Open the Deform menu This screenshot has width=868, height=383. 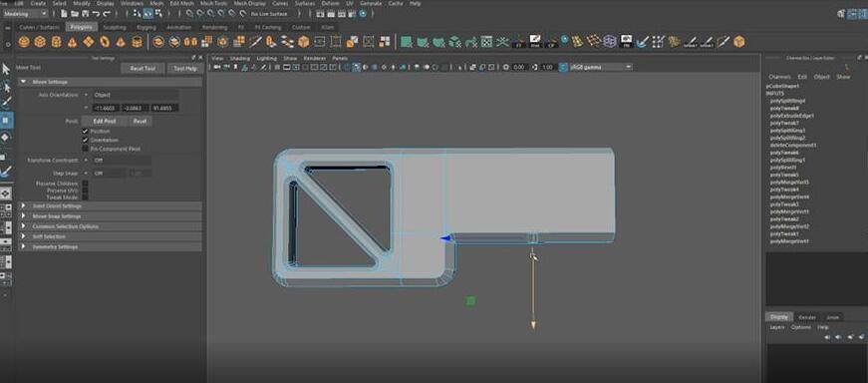coord(330,3)
